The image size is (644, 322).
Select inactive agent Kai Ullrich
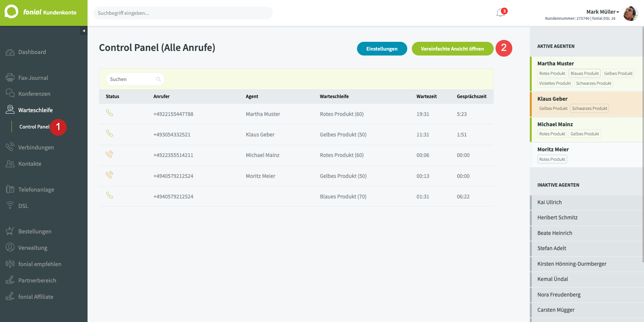586,203
